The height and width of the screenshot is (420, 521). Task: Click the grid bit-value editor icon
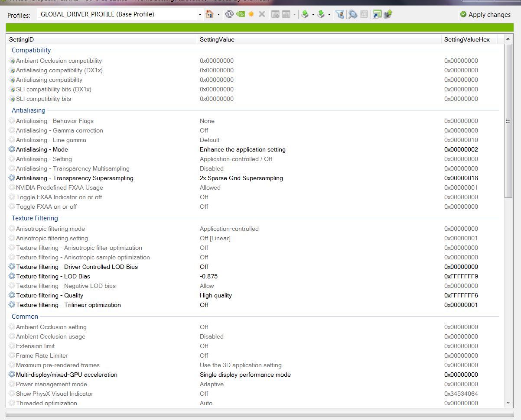pos(364,14)
